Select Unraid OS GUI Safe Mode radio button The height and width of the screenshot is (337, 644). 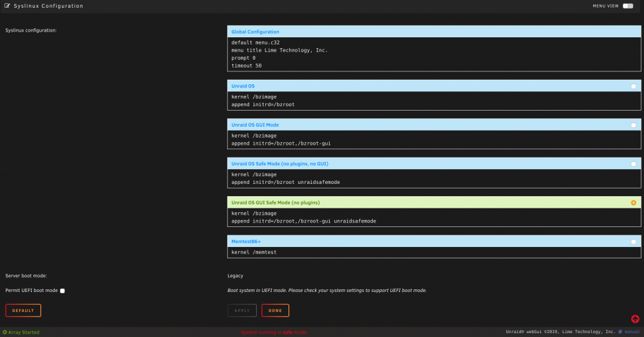pyautogui.click(x=633, y=203)
